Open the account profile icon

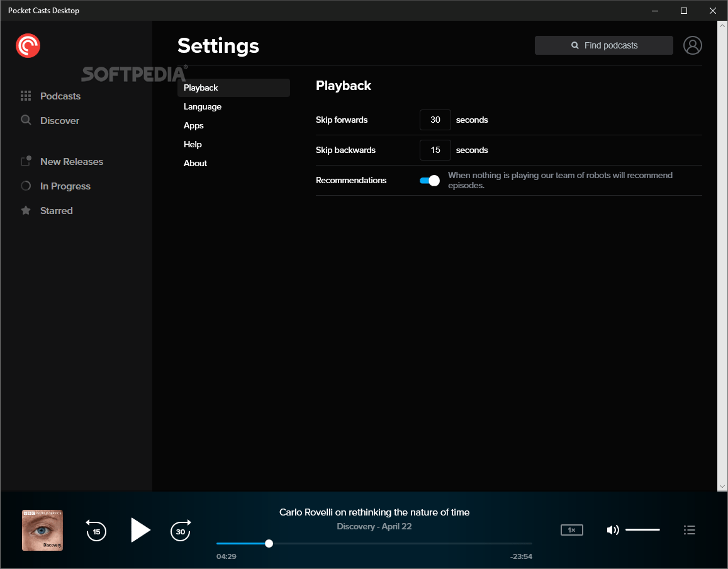click(693, 45)
